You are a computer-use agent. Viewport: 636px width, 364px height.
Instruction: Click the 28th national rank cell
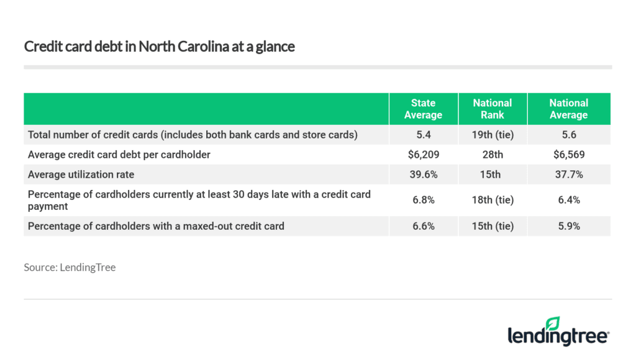tap(493, 155)
